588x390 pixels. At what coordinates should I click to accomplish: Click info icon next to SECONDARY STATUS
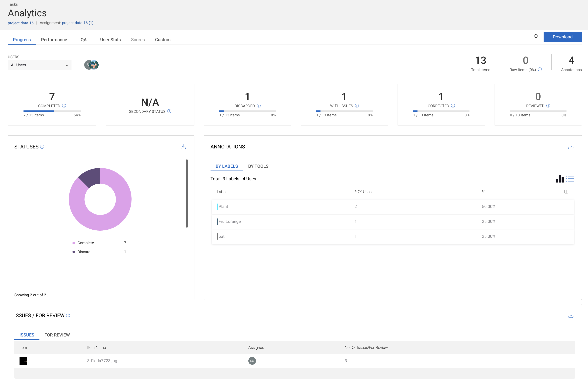coord(169,111)
